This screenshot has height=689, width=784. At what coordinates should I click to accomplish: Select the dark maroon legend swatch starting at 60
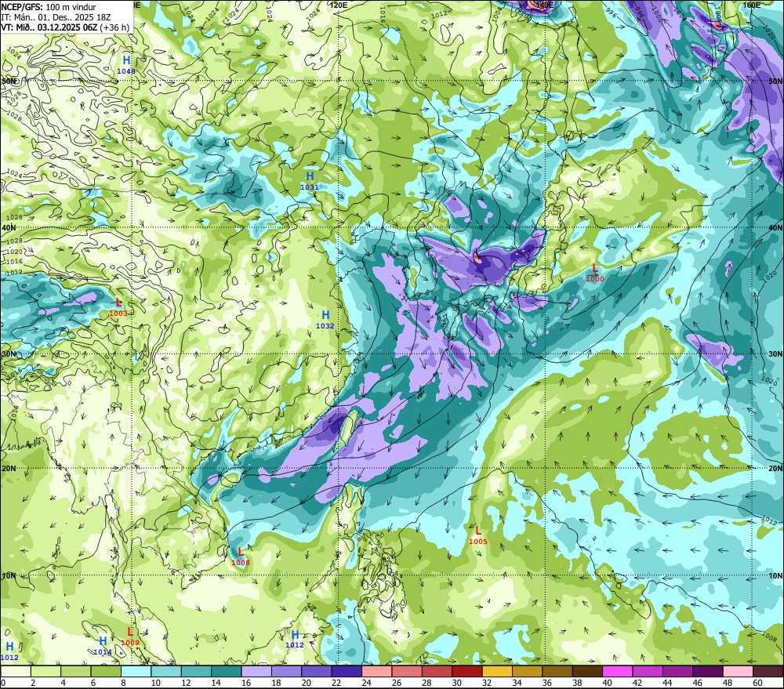[x=768, y=671]
